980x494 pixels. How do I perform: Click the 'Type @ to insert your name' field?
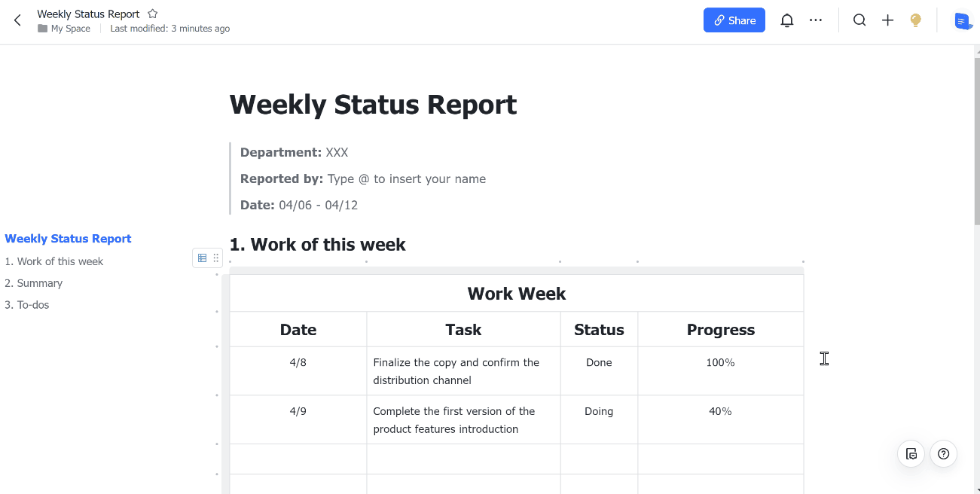[407, 179]
